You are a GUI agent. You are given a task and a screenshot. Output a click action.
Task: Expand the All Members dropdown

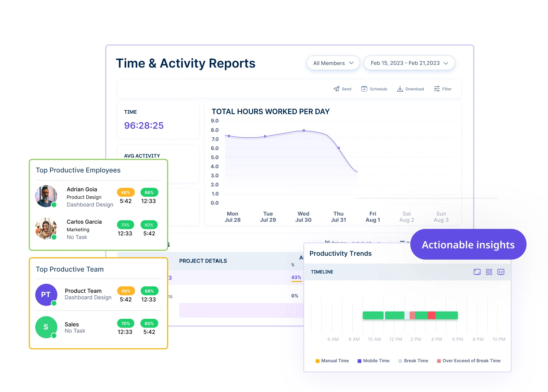tap(333, 63)
